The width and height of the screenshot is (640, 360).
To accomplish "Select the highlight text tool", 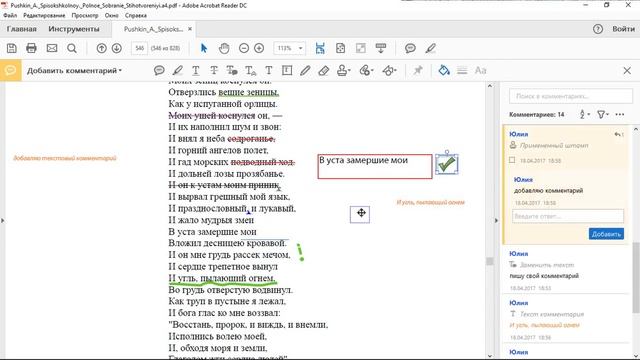I will click(x=178, y=71).
